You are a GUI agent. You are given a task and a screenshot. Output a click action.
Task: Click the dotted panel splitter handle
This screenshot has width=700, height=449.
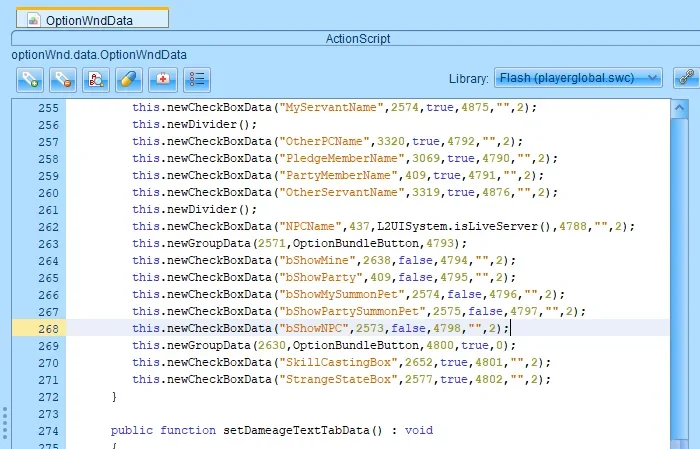[5, 421]
